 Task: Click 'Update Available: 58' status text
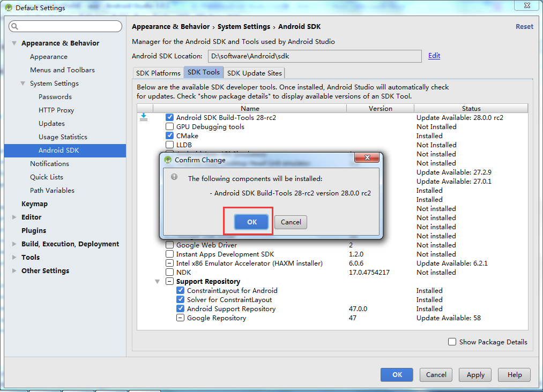449,318
